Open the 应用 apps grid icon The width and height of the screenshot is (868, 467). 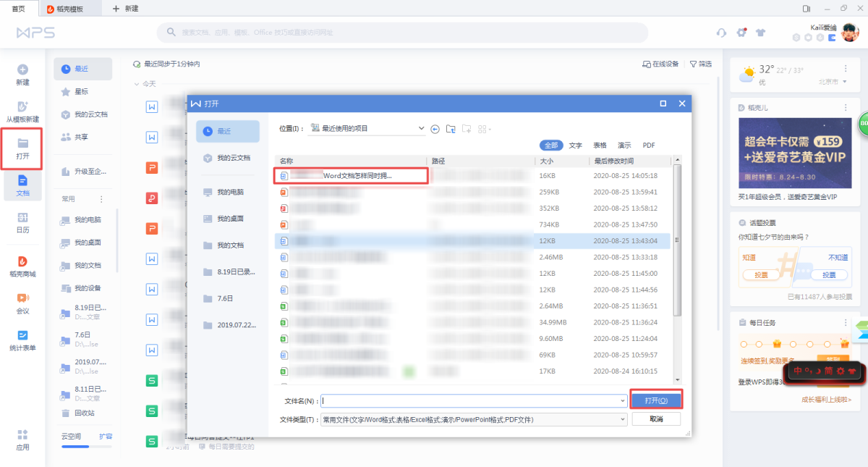[22, 434]
